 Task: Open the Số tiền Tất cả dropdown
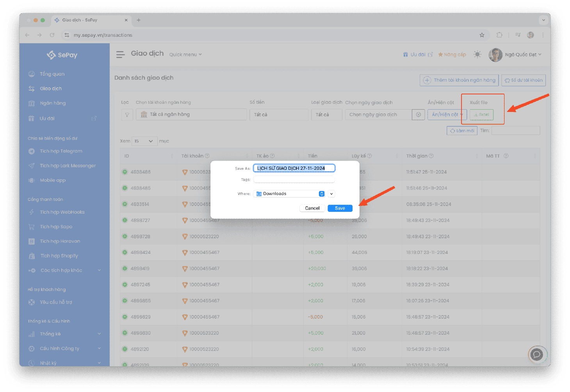coord(279,115)
